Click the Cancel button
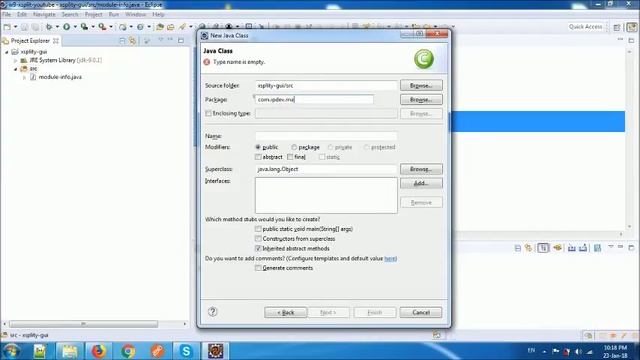The width and height of the screenshot is (640, 360). (x=421, y=313)
